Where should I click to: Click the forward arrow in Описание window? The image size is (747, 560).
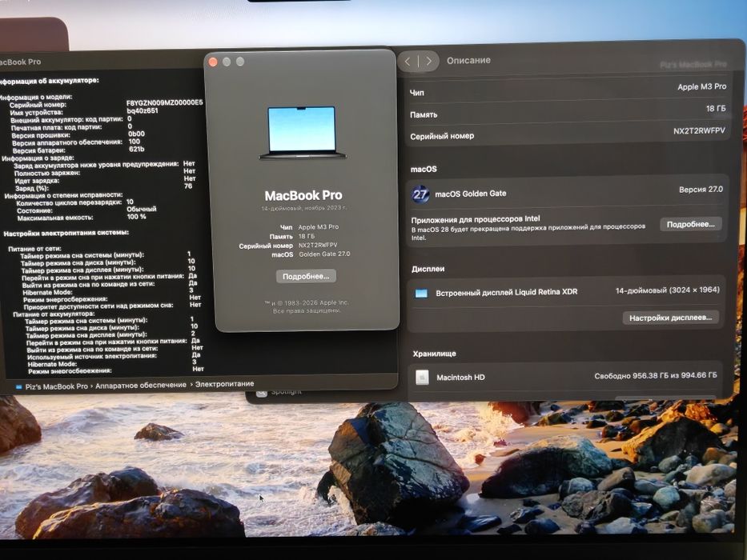tap(429, 61)
